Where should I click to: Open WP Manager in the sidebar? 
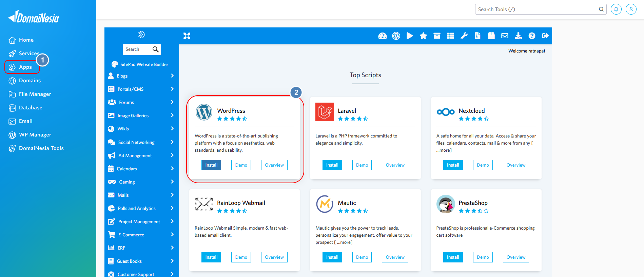(x=30, y=135)
